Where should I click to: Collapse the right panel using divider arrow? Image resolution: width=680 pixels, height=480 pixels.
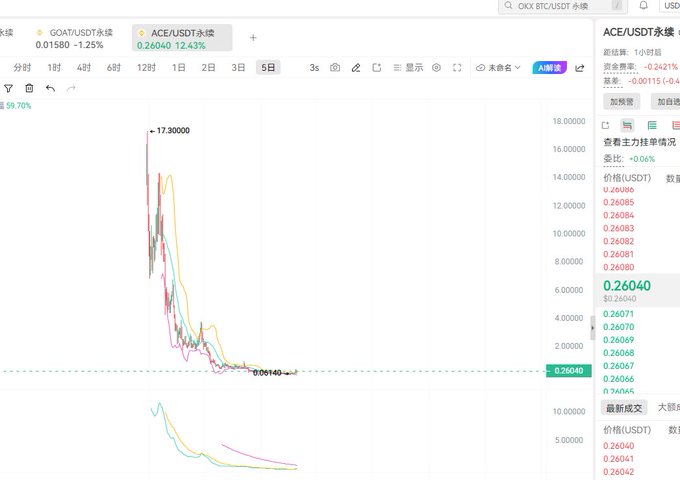[592, 328]
